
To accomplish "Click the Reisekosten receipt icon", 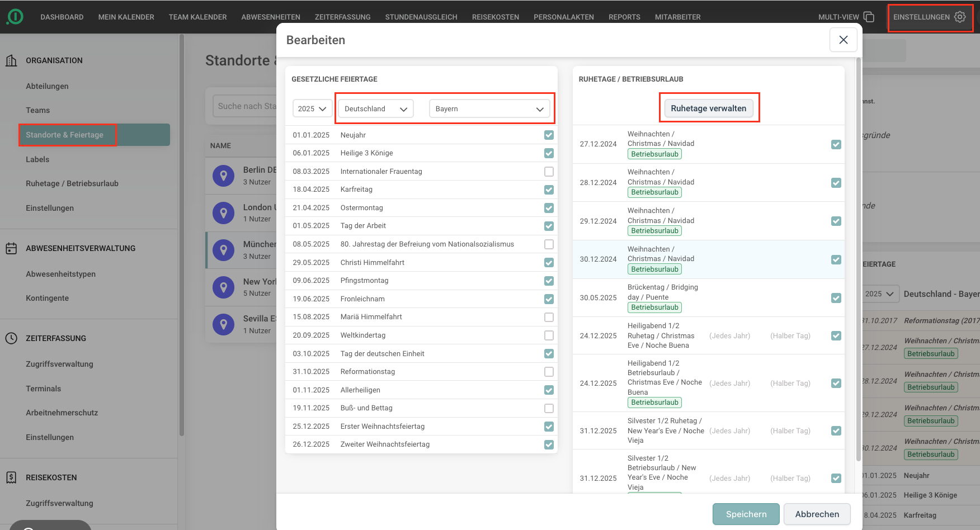I will coord(11,477).
